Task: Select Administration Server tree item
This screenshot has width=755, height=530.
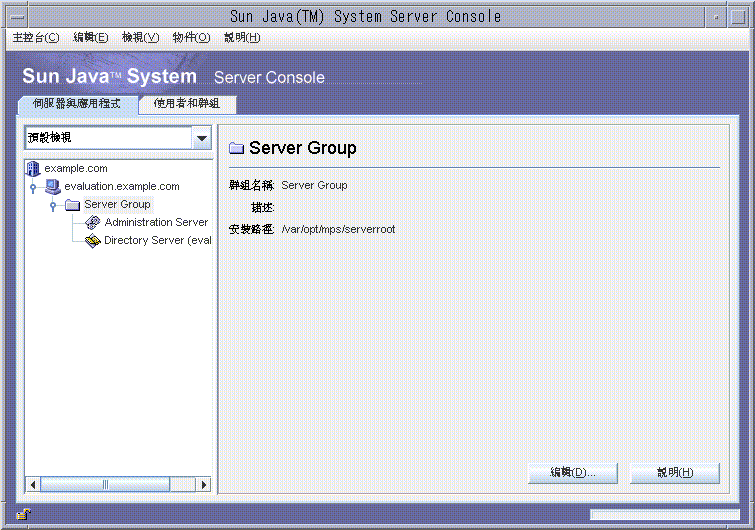Action: (156, 222)
